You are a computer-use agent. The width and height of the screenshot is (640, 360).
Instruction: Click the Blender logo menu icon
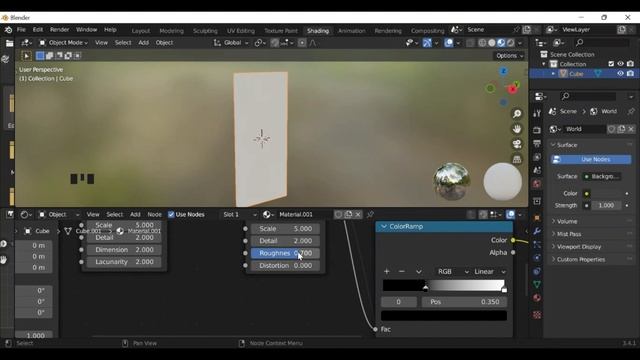pyautogui.click(x=8, y=30)
